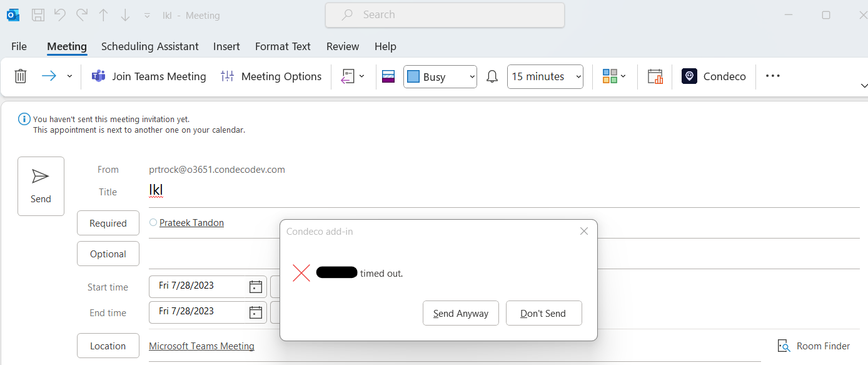Join Teams Meeting from the toolbar
The height and width of the screenshot is (365, 868).
coord(149,76)
